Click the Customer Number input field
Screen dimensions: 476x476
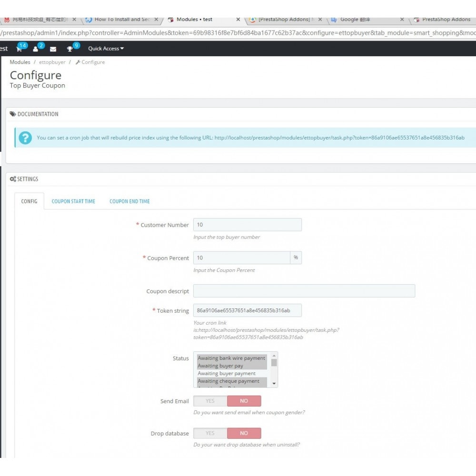coord(248,225)
